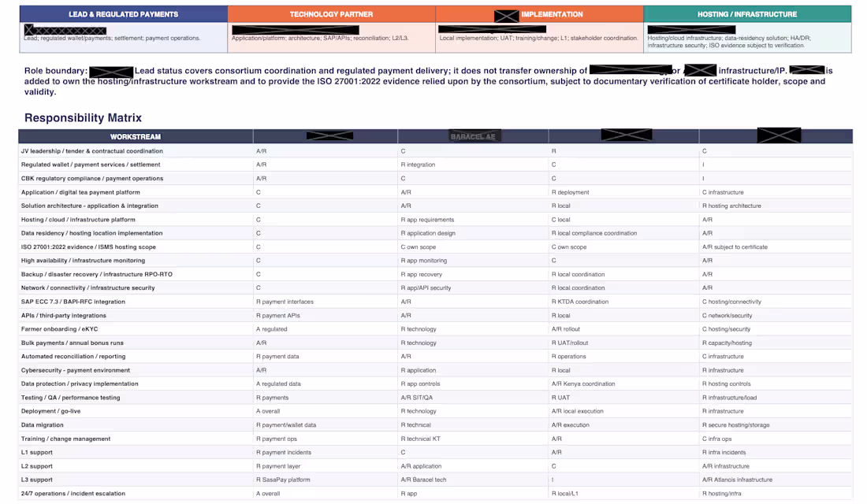Select 'JV leadership / tender & contractual coordination' row label
The height and width of the screenshot is (504, 867).
91,151
